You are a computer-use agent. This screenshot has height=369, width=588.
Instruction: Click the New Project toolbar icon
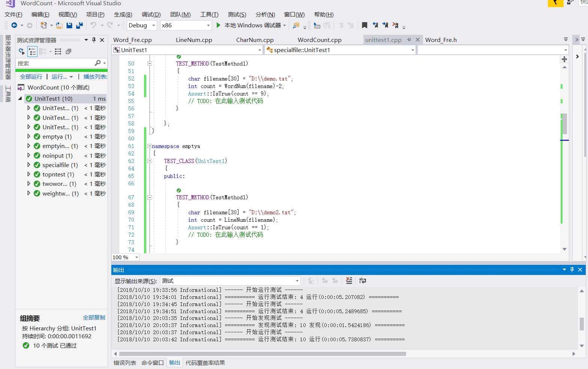[x=44, y=25]
